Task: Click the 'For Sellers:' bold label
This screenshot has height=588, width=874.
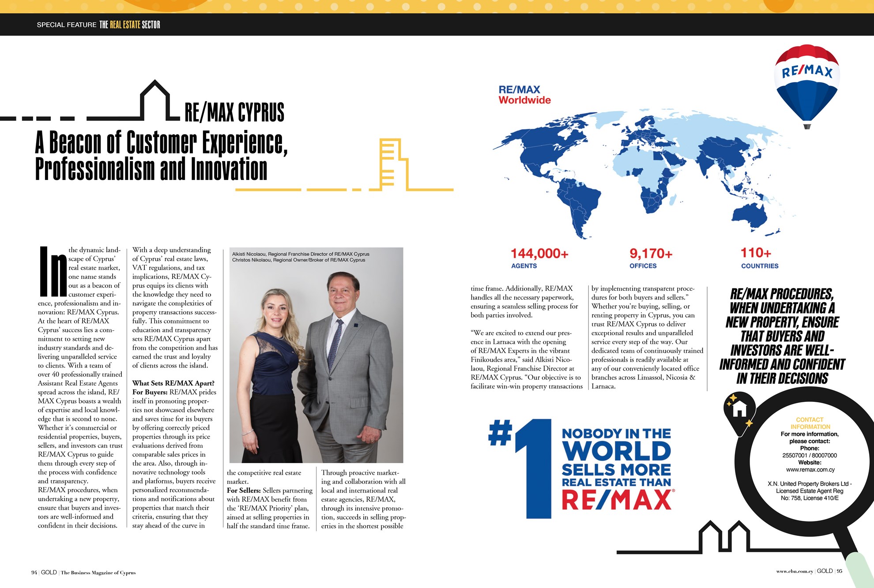Action: [244, 491]
